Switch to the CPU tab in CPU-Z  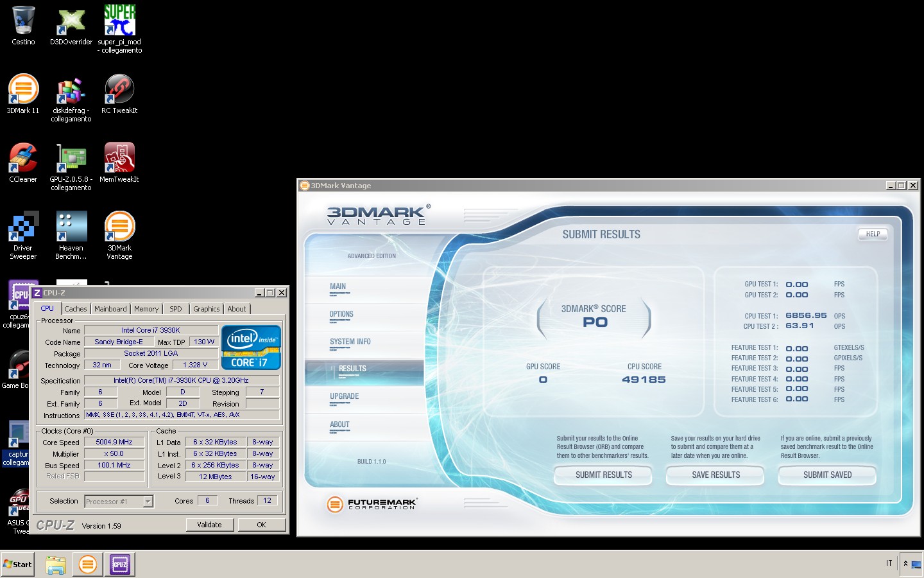[x=47, y=308]
